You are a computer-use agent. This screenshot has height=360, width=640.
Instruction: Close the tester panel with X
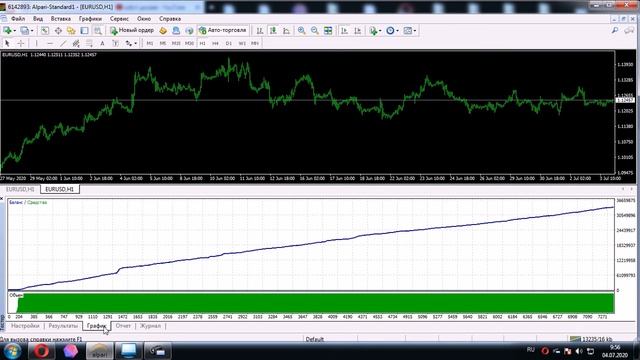[2, 199]
